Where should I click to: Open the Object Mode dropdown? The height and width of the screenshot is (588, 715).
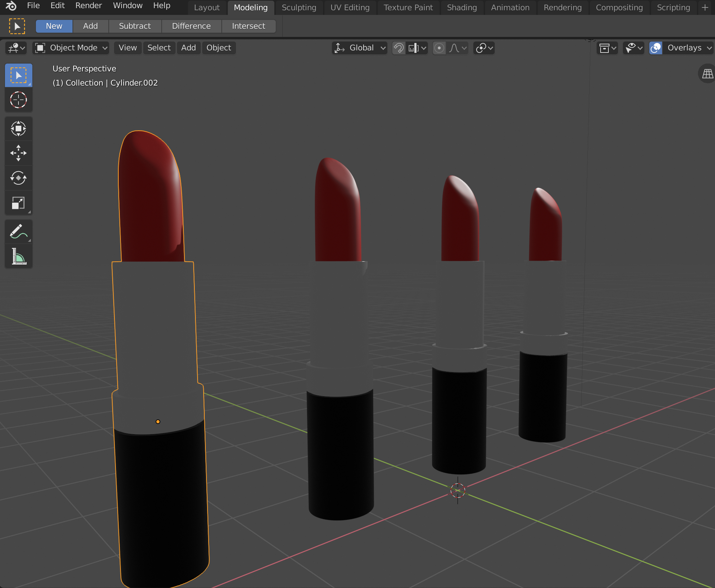click(70, 48)
